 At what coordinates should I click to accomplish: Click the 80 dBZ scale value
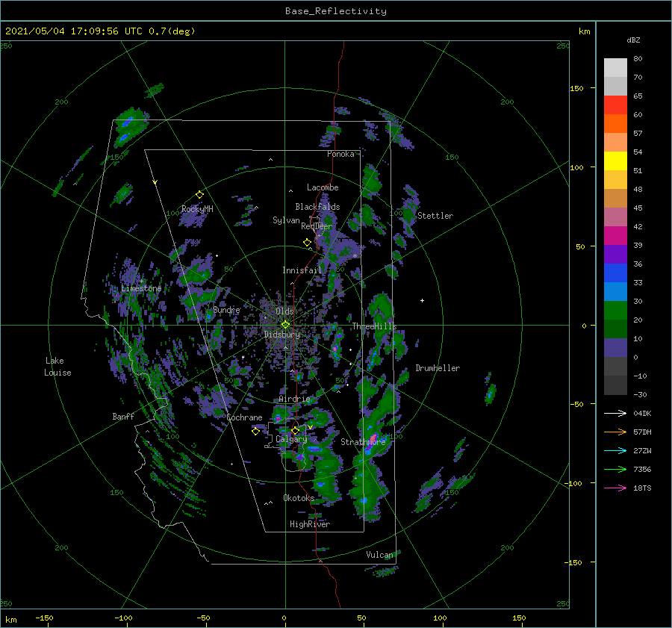point(638,58)
